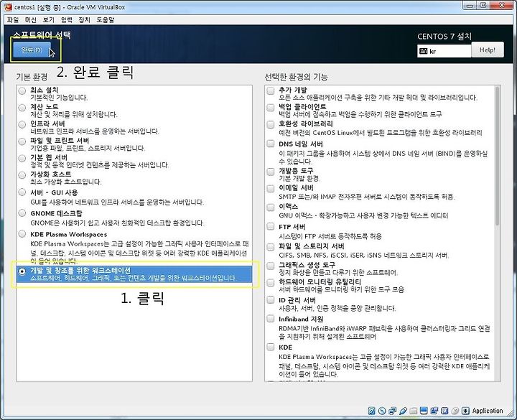Check the 백업 클라이언트 checkbox
517x420 pixels.
tap(271, 108)
